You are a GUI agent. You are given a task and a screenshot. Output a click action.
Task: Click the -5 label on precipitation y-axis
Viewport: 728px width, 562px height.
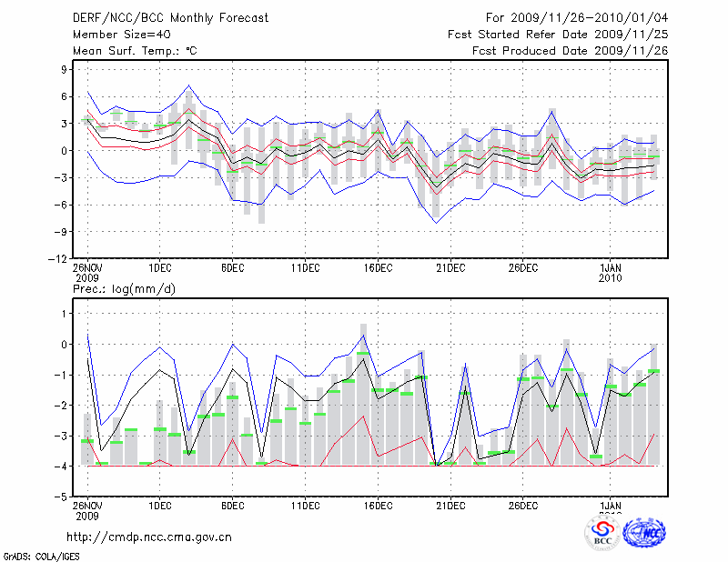tap(62, 497)
